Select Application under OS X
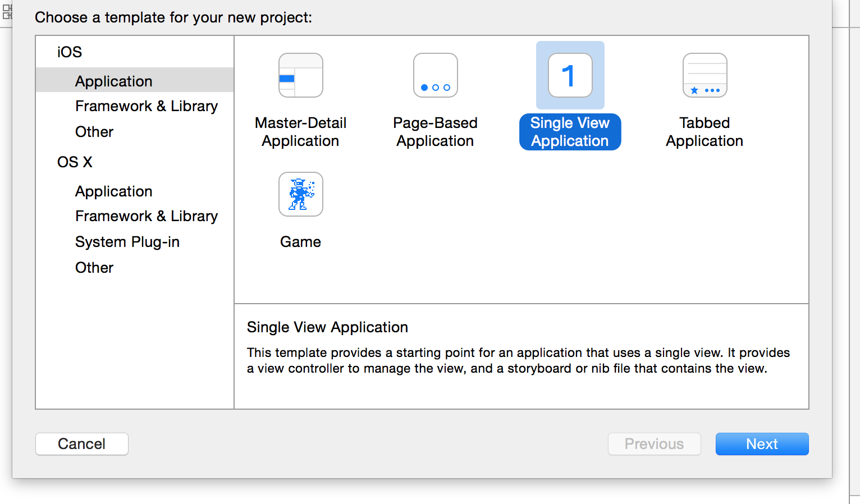The width and height of the screenshot is (860, 504). [114, 191]
